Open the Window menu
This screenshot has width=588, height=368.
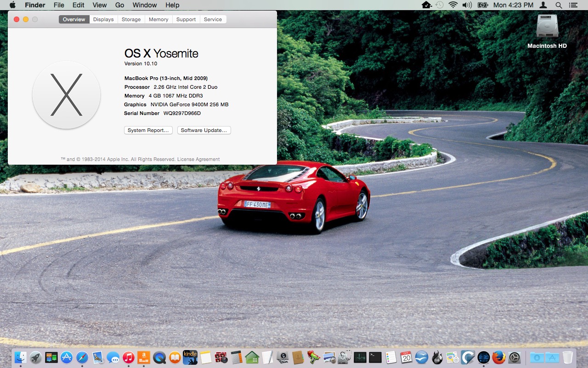pos(145,5)
